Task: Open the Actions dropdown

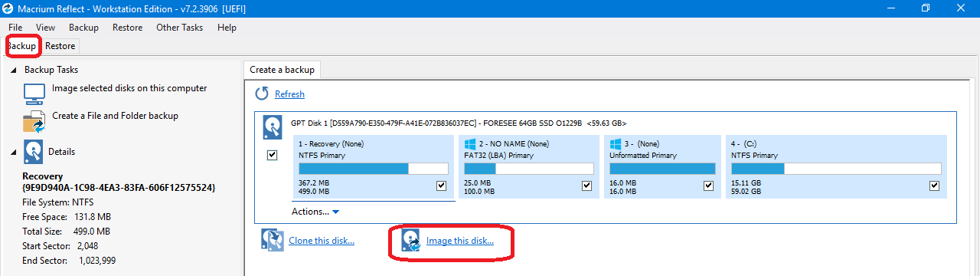Action: coord(315,211)
